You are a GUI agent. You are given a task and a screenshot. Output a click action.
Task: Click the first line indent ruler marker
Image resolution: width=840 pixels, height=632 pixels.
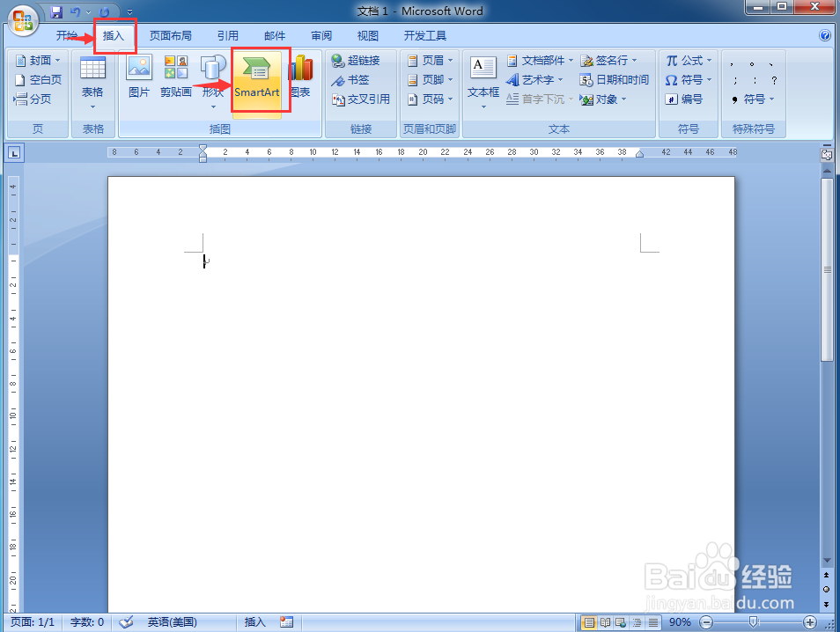click(x=203, y=148)
